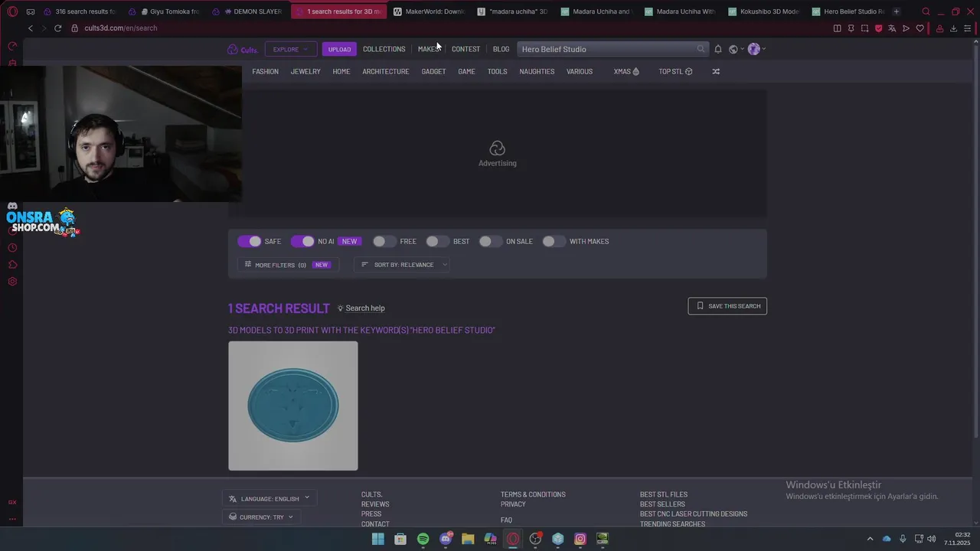Open Instagram from the taskbar

click(580, 539)
